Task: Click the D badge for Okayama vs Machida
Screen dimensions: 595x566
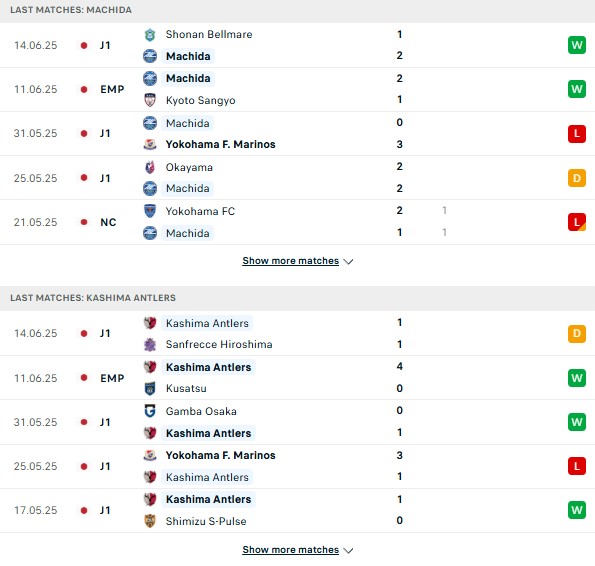Action: tap(577, 178)
